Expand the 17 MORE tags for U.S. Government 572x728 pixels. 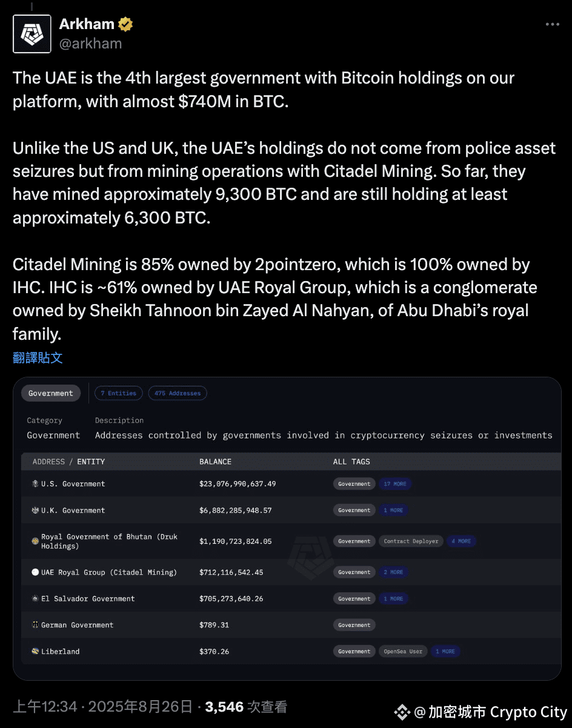(395, 484)
